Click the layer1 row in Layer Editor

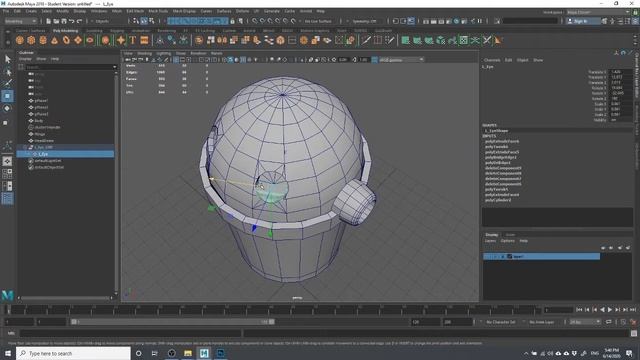pyautogui.click(x=541, y=256)
